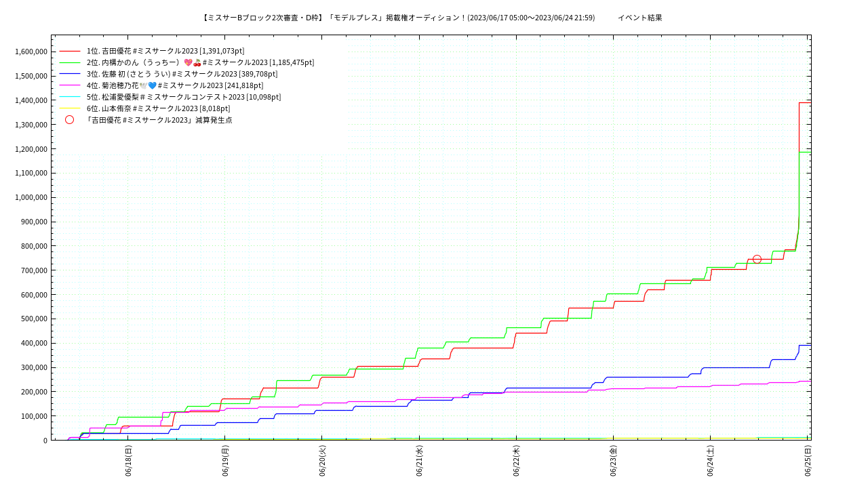Click the 06/18(日) date label on the x-axis
868x488 pixels.
pos(128,461)
